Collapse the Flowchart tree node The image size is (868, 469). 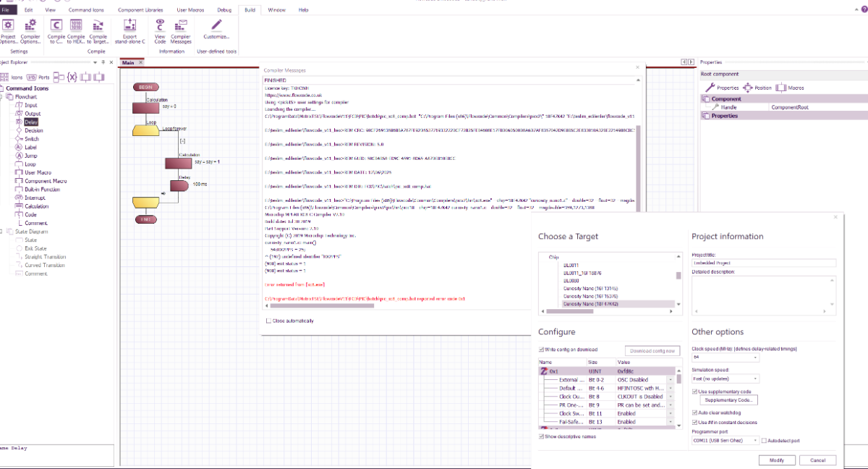[3, 96]
